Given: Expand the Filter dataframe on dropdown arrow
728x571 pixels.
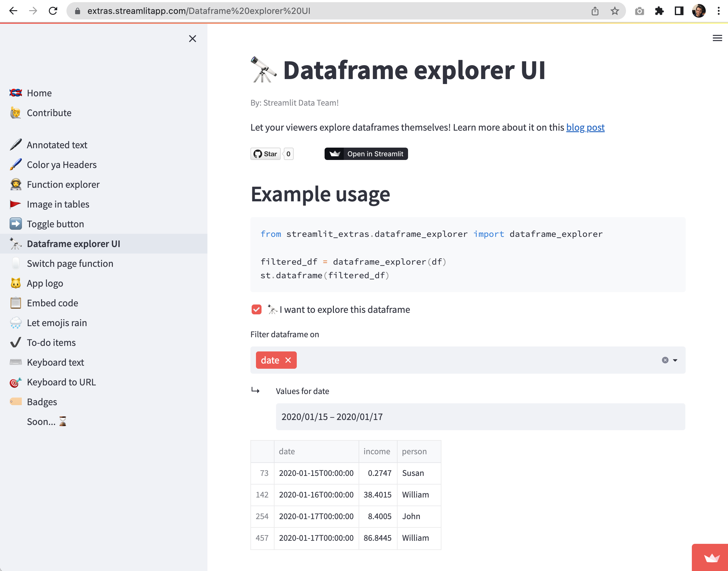Looking at the screenshot, I should [675, 360].
